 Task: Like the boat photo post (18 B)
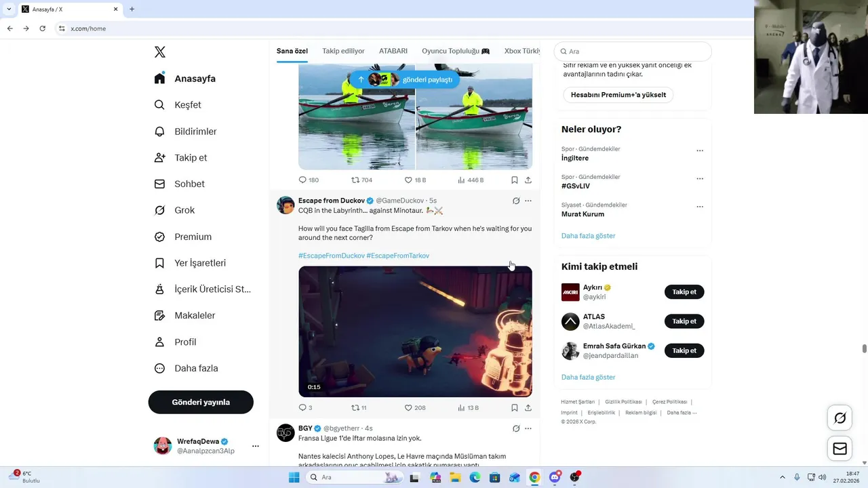(x=415, y=180)
